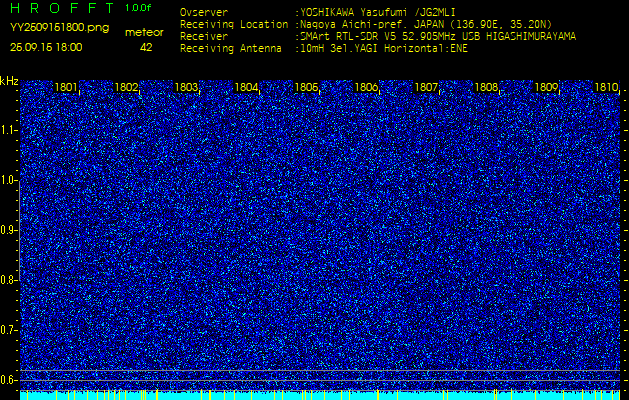Click the 26.09.16 18:00 timestamp

47,47
